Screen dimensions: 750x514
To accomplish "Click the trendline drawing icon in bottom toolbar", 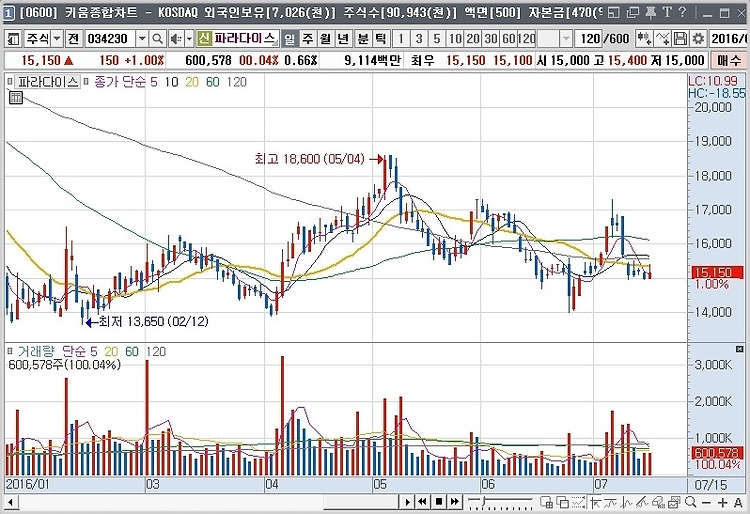I will coord(641,502).
